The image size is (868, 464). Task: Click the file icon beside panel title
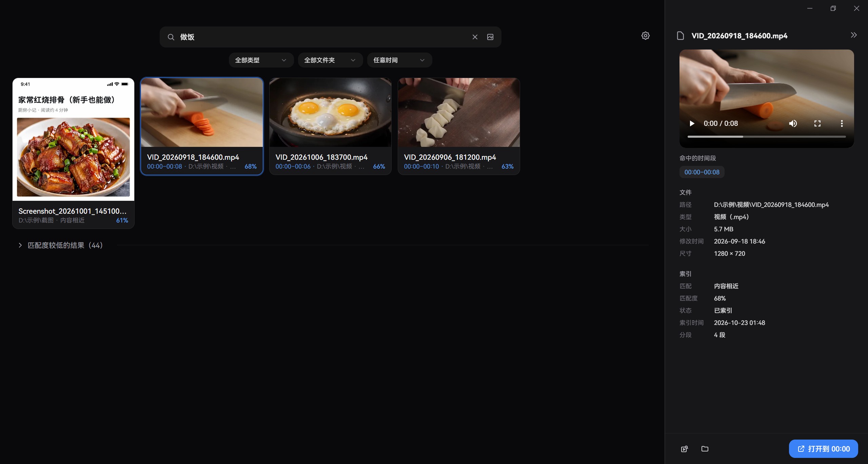[680, 36]
